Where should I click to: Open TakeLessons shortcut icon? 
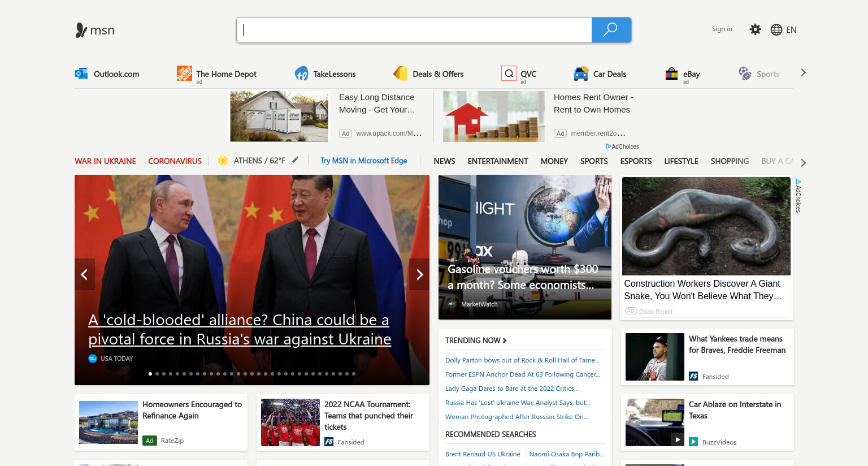pyautogui.click(x=301, y=74)
